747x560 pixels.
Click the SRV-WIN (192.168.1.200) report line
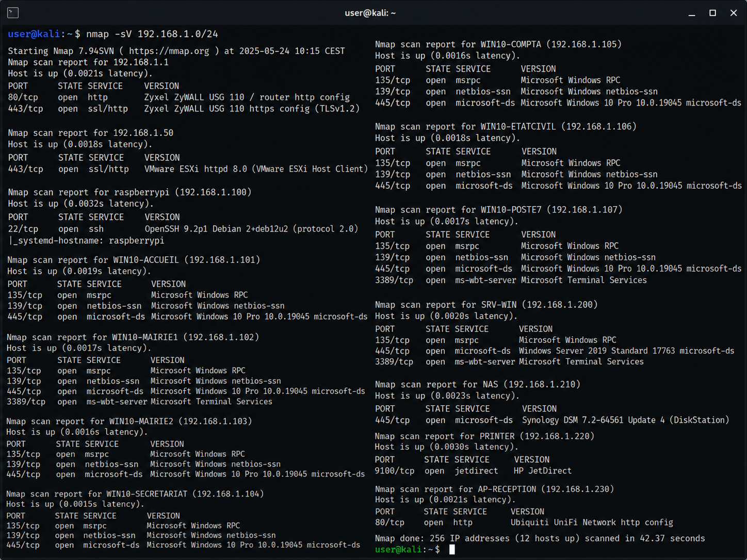tap(486, 305)
